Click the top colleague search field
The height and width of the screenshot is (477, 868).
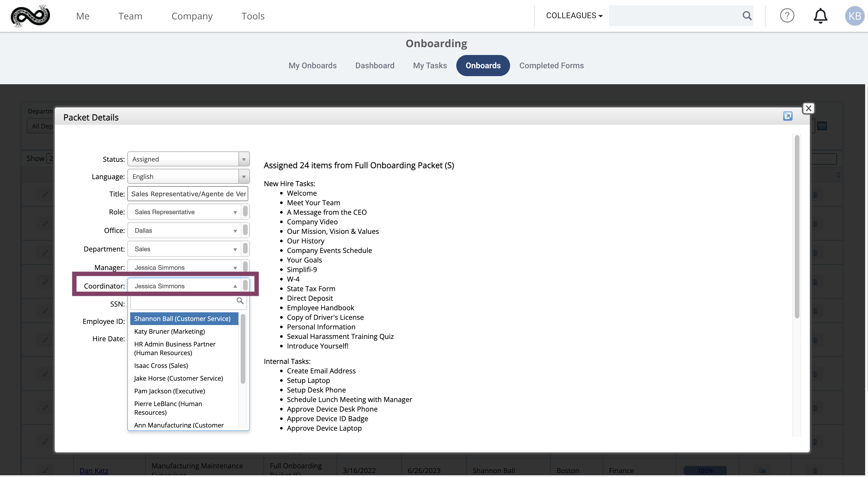click(x=681, y=16)
